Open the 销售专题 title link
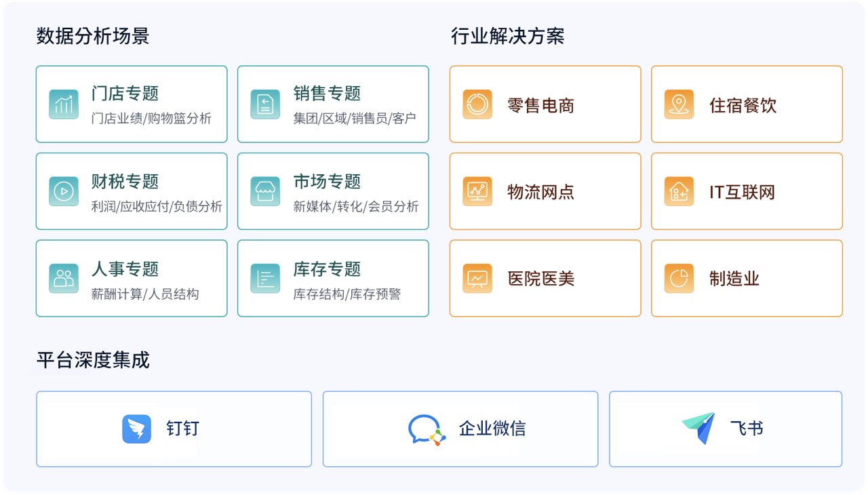This screenshot has height=495, width=868. 327,94
